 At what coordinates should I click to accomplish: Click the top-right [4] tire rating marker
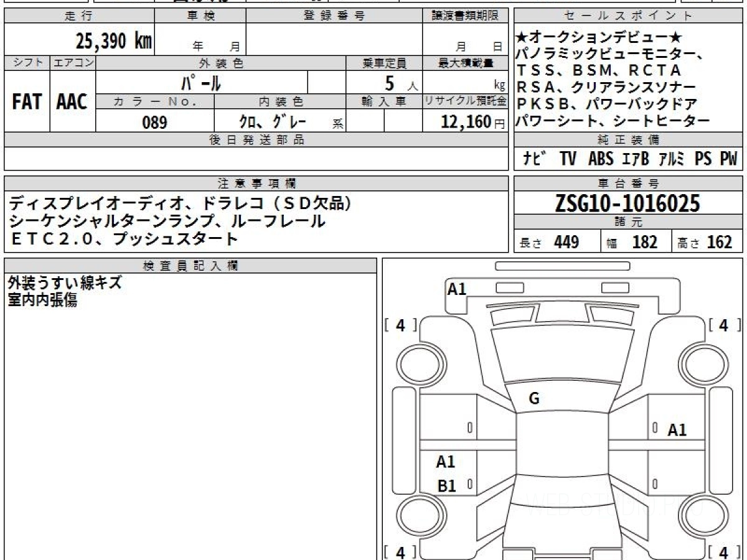pyautogui.click(x=723, y=325)
